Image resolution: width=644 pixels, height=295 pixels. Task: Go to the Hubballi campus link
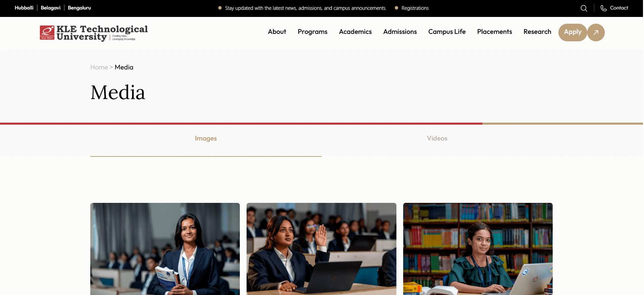click(x=24, y=8)
